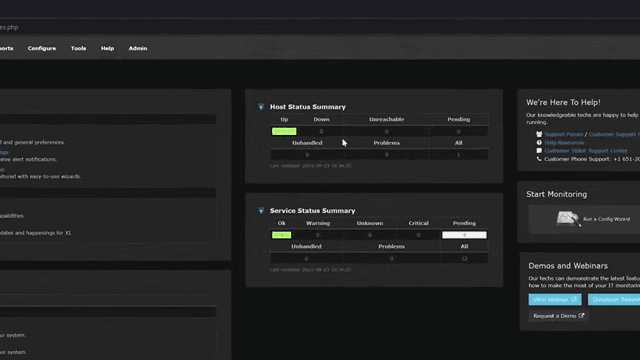Click the Warning column header
Viewport: 640px width, 360px height.
click(x=318, y=223)
